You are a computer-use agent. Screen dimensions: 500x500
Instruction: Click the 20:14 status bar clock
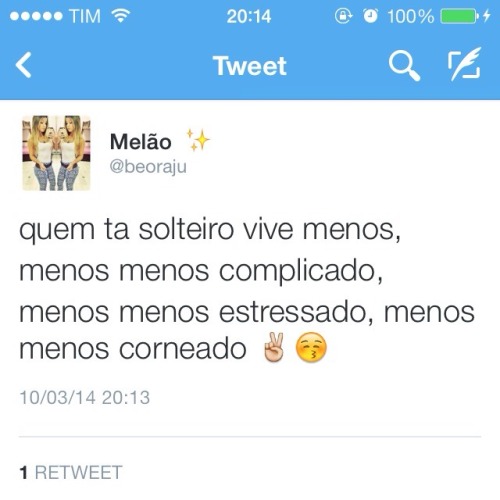point(249,16)
